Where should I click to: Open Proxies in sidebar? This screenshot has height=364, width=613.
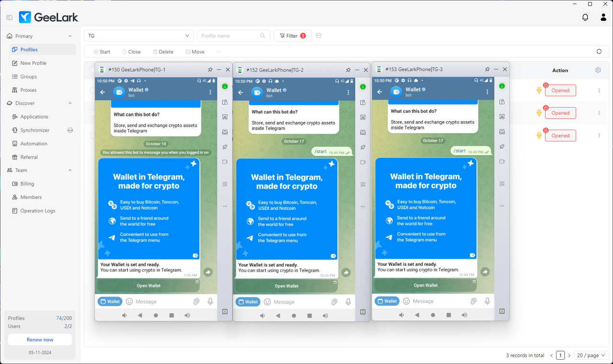pyautogui.click(x=42, y=90)
